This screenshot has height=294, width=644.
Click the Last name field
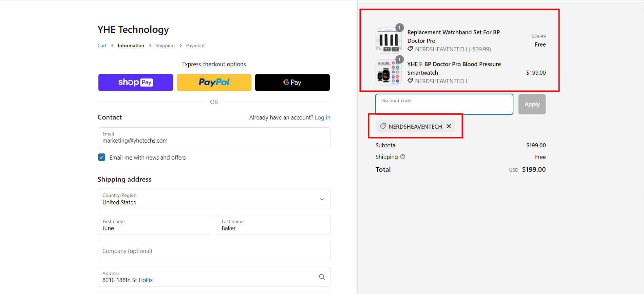tap(273, 225)
